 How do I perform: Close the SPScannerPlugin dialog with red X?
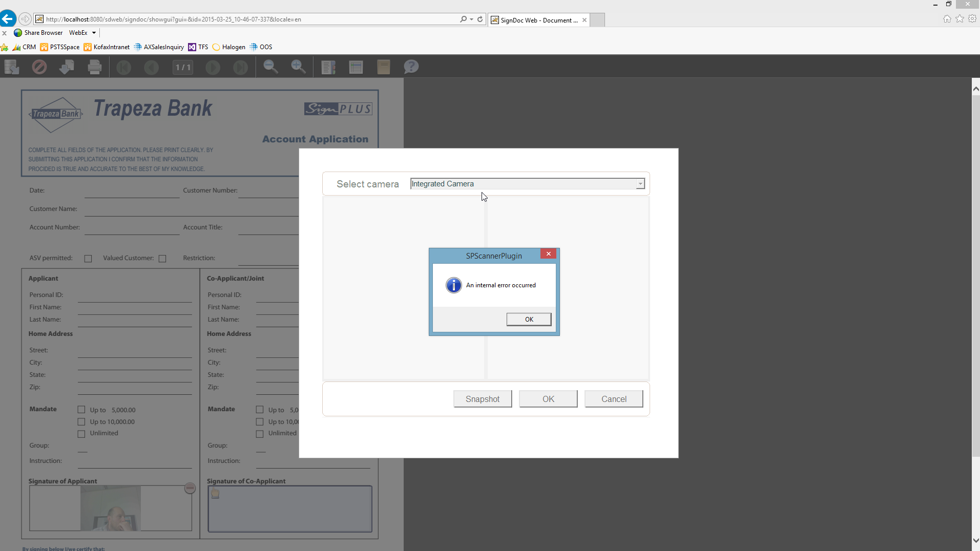point(548,254)
